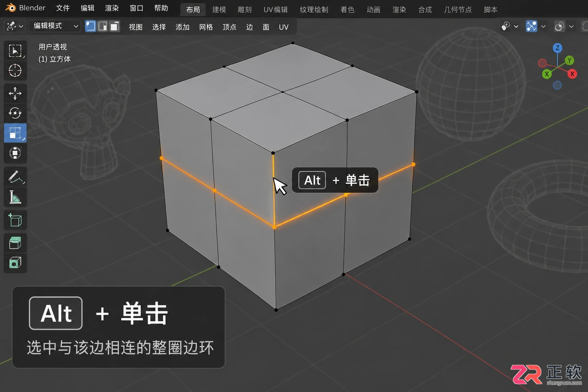Viewport: 588px width, 392px height.
Task: Activate the 3D cursor tool
Action: pos(15,71)
